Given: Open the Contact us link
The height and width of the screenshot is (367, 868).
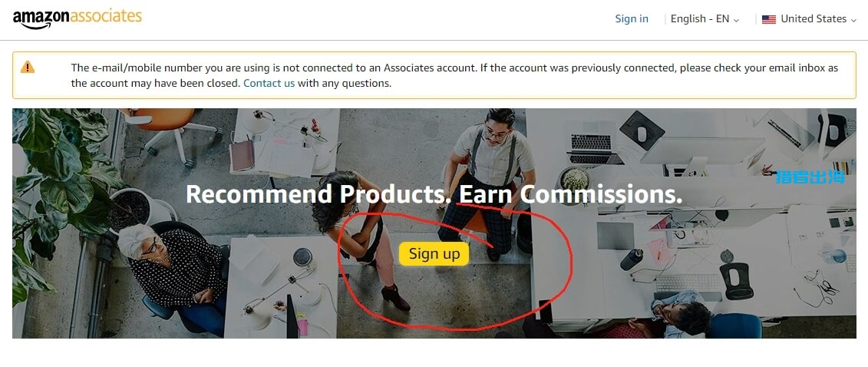Looking at the screenshot, I should (x=269, y=83).
